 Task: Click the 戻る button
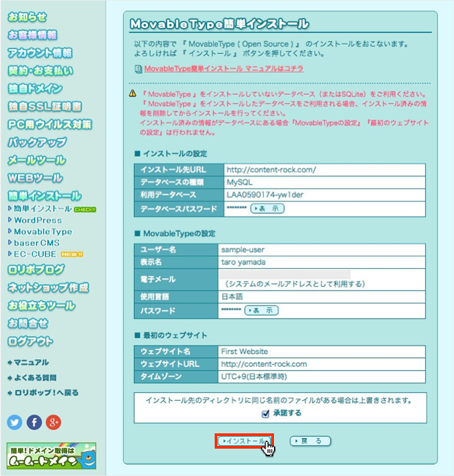click(x=310, y=441)
